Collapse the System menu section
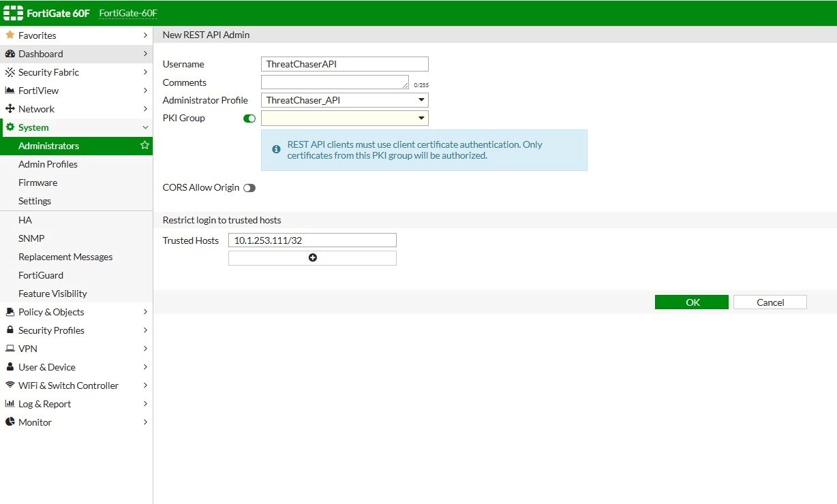Viewport: 837px width, 504px height. [144, 127]
